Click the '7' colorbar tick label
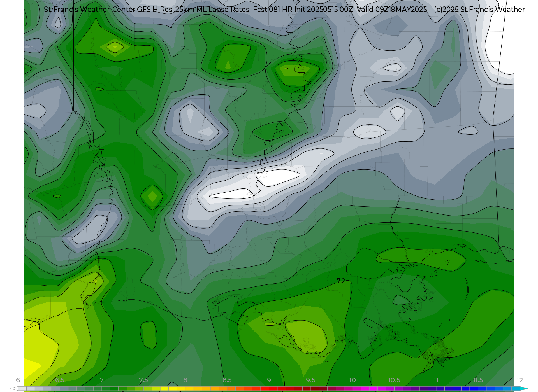The height and width of the screenshot is (392, 538). point(102,380)
